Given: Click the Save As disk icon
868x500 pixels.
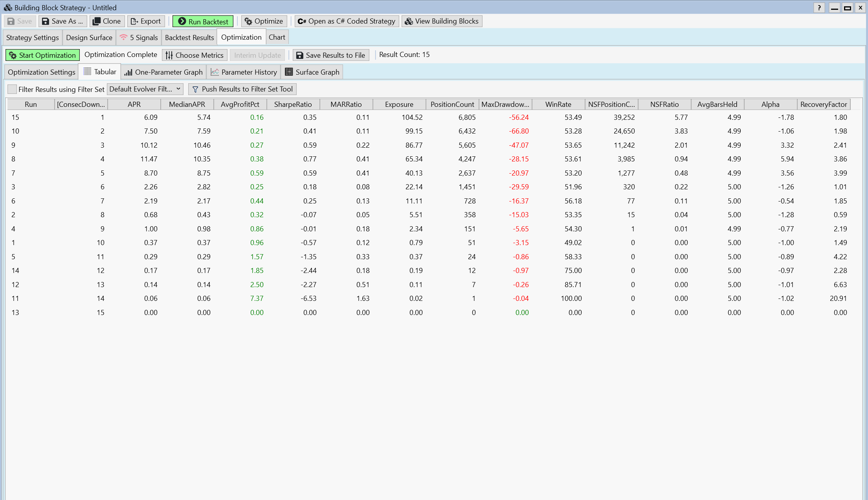Looking at the screenshot, I should [x=46, y=21].
